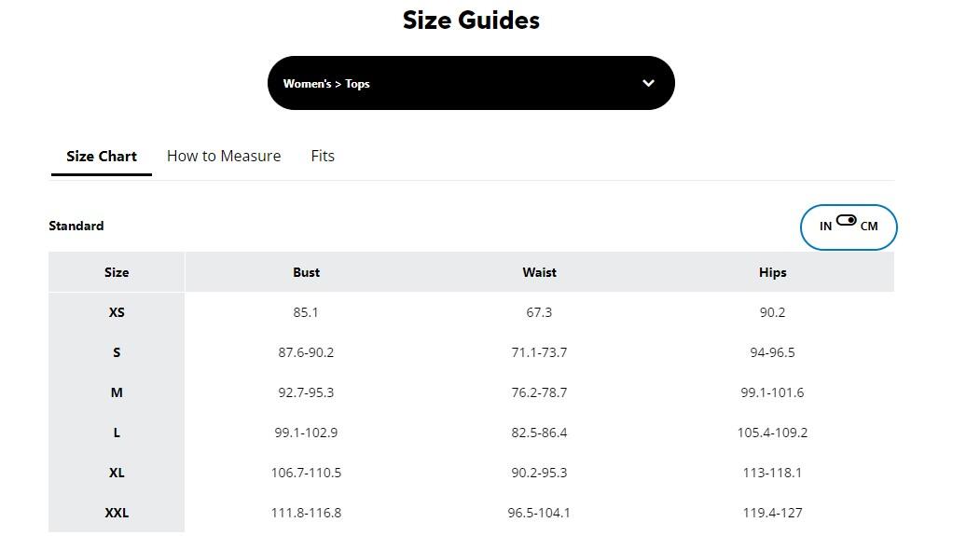This screenshot has height=536, width=980.
Task: Click the L waist value 82.5-86.4
Action: coord(539,433)
